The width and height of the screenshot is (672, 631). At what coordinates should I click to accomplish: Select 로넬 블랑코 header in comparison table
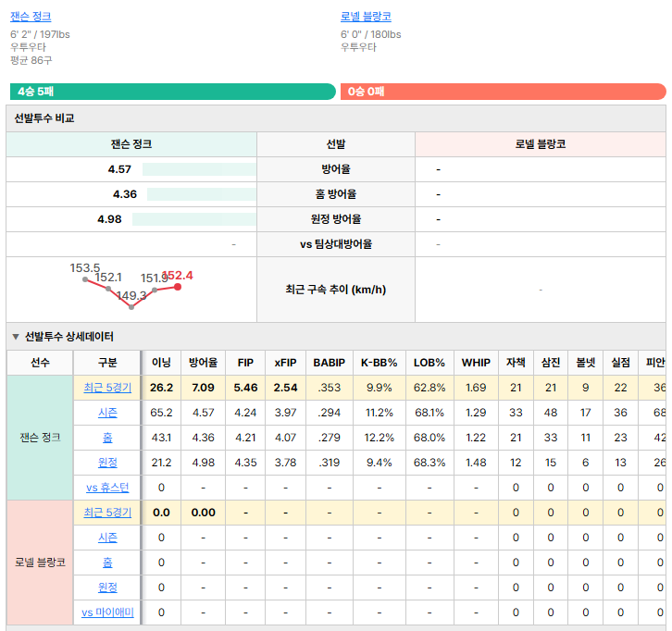(541, 144)
